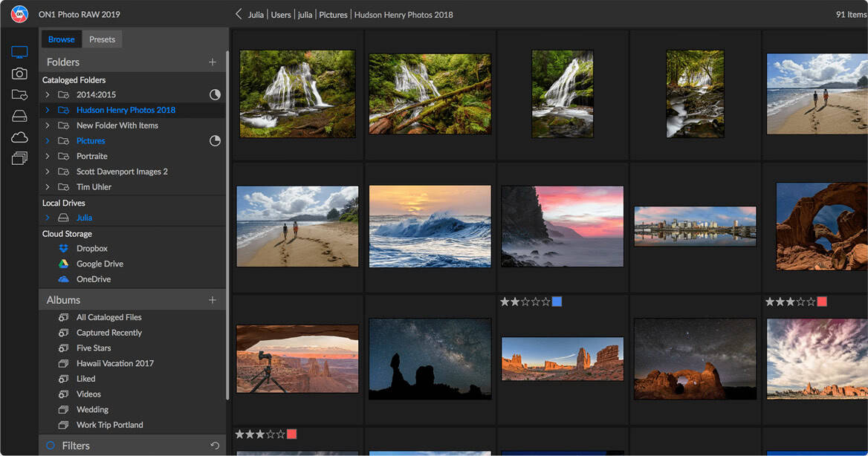Screen dimensions: 868x456
Task: Expand the Julia local drive
Action: point(48,218)
